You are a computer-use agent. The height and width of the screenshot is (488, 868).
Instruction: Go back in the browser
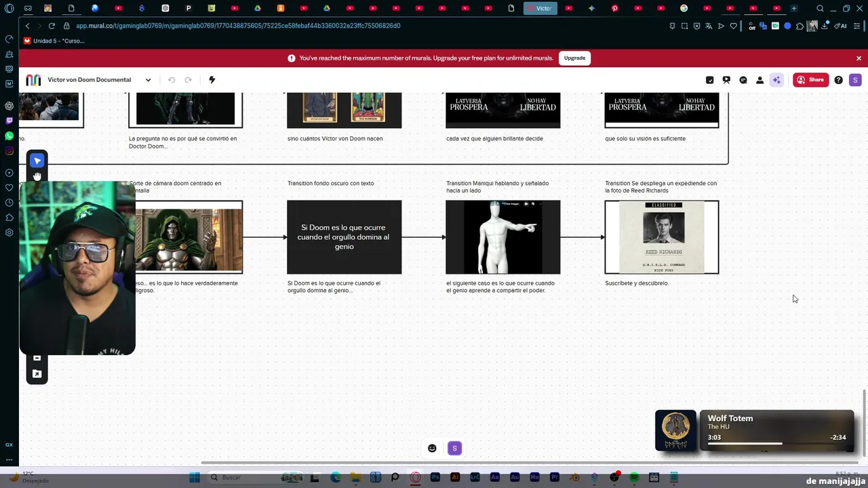coord(27,26)
